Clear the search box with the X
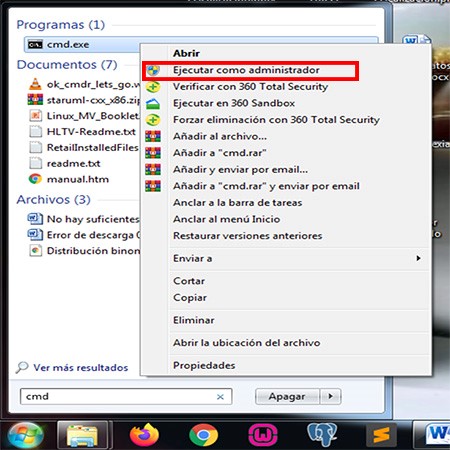450x450 pixels. click(x=220, y=397)
